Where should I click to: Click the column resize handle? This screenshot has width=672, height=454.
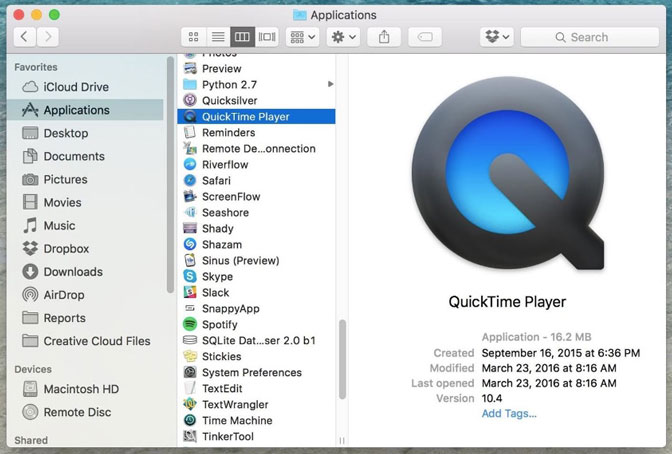click(x=342, y=440)
